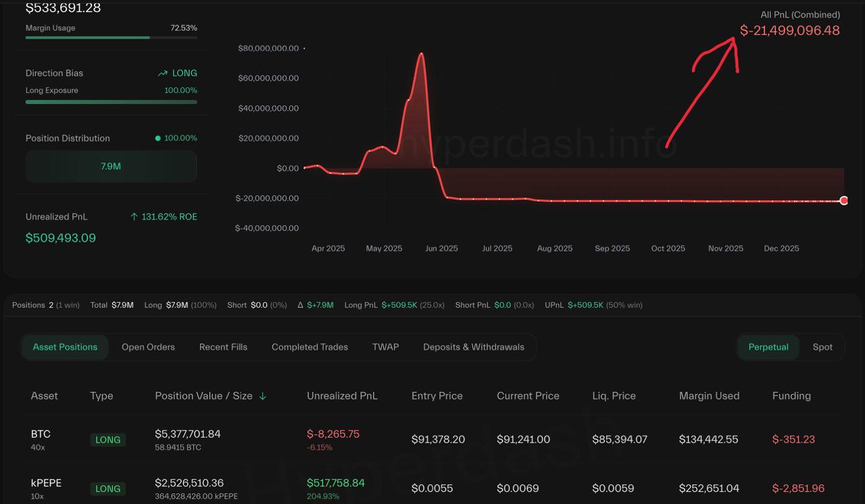Click the LONG badge in the kPEPE row
The image size is (865, 504).
click(x=107, y=488)
